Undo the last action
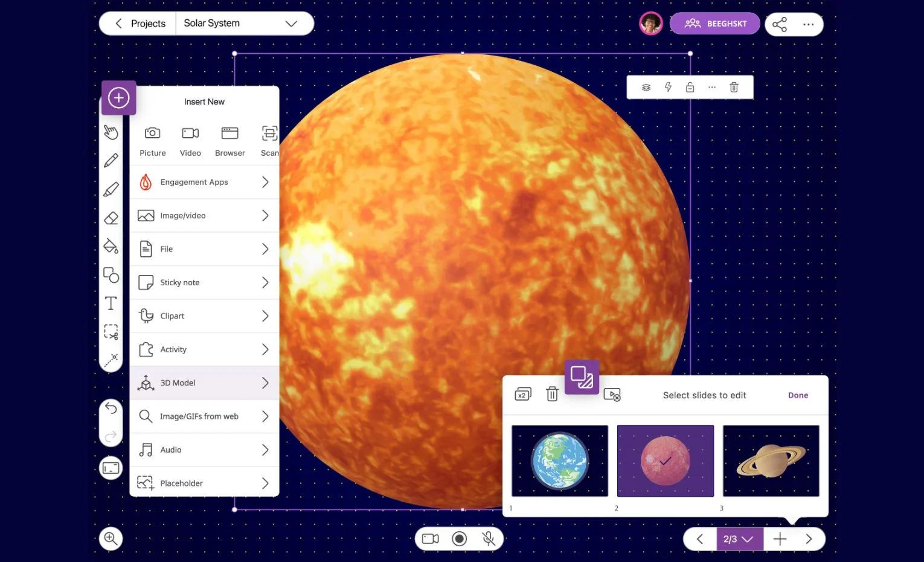The height and width of the screenshot is (562, 924). coord(111,409)
